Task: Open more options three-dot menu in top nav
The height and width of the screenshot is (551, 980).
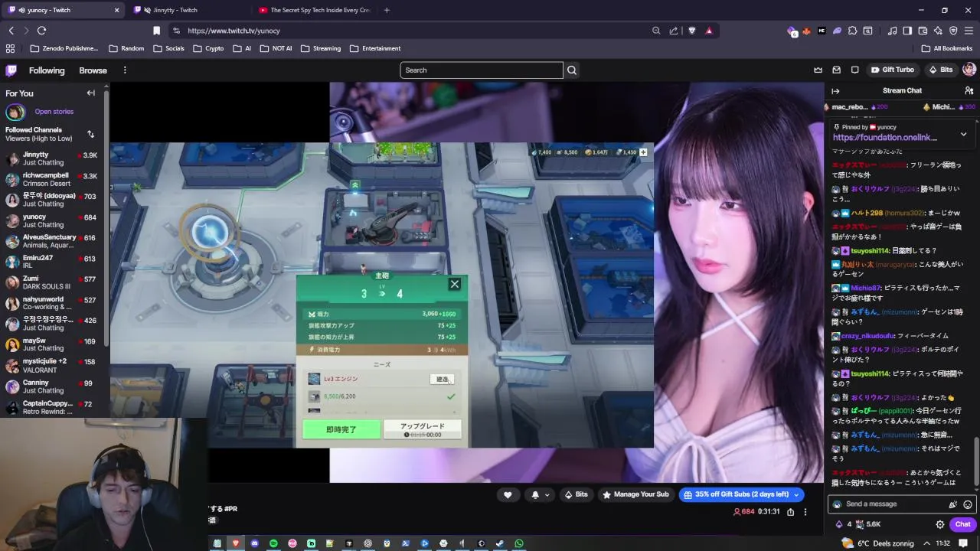Action: tap(124, 70)
